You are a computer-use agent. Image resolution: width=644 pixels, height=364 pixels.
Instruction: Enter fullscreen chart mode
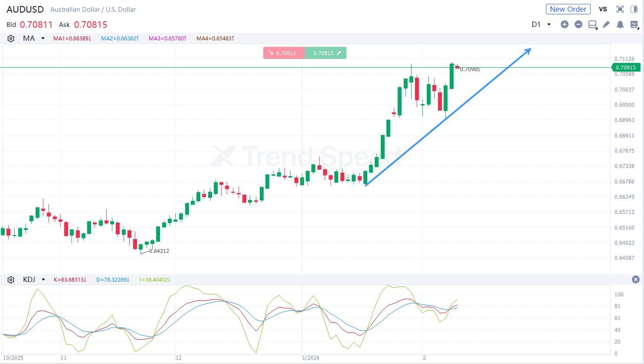pos(620,9)
